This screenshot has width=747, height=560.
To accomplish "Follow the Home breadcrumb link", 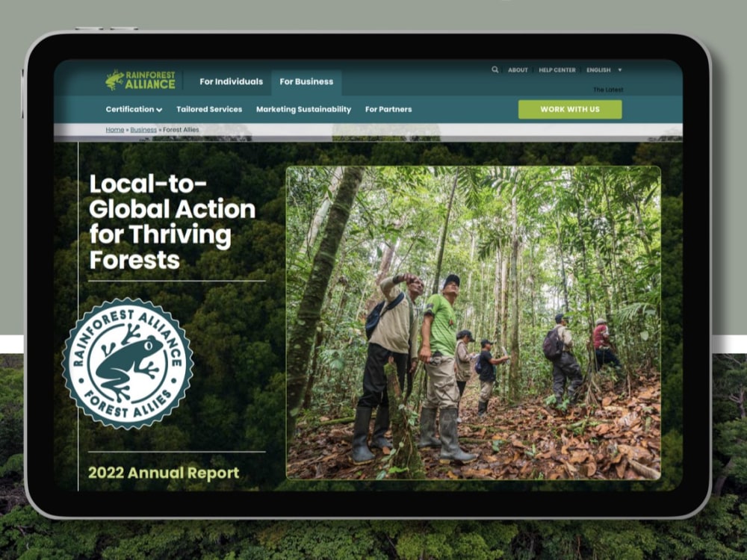I will pyautogui.click(x=115, y=129).
